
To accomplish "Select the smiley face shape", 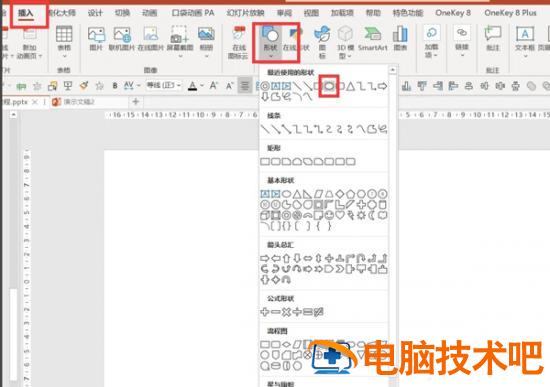I will pyautogui.click(x=329, y=215).
